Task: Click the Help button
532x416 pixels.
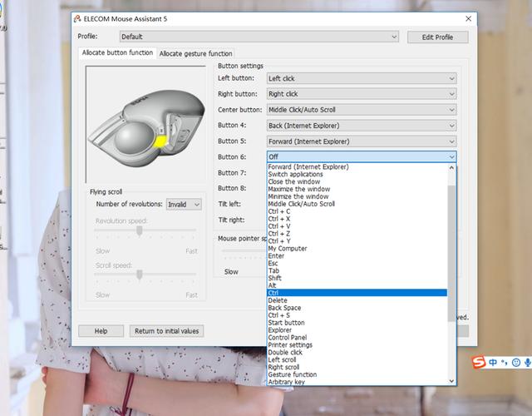Action: (101, 331)
